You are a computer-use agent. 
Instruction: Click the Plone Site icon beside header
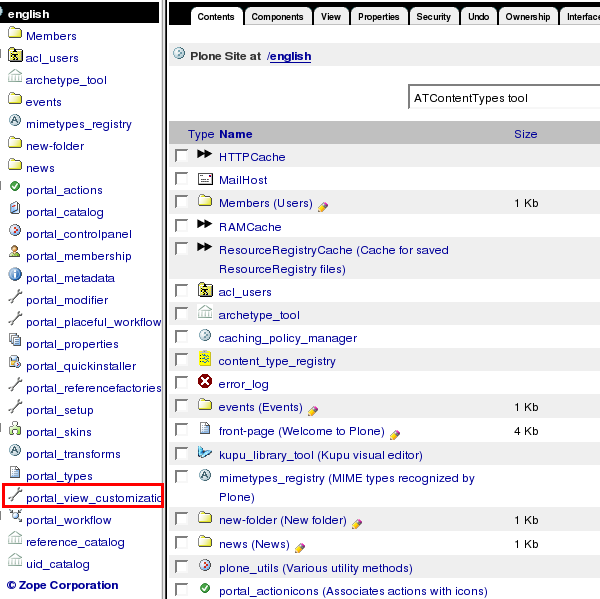(179, 53)
